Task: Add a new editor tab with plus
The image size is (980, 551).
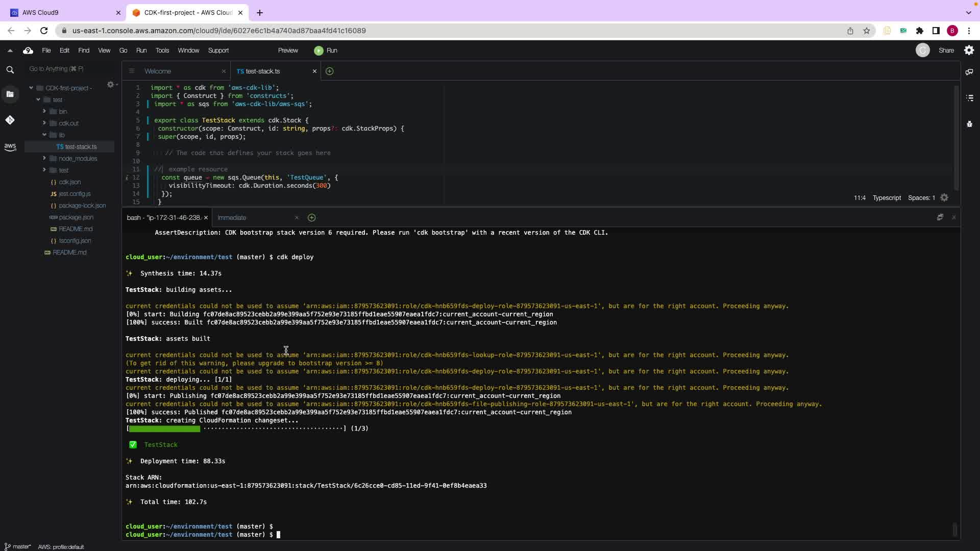Action: tap(329, 71)
